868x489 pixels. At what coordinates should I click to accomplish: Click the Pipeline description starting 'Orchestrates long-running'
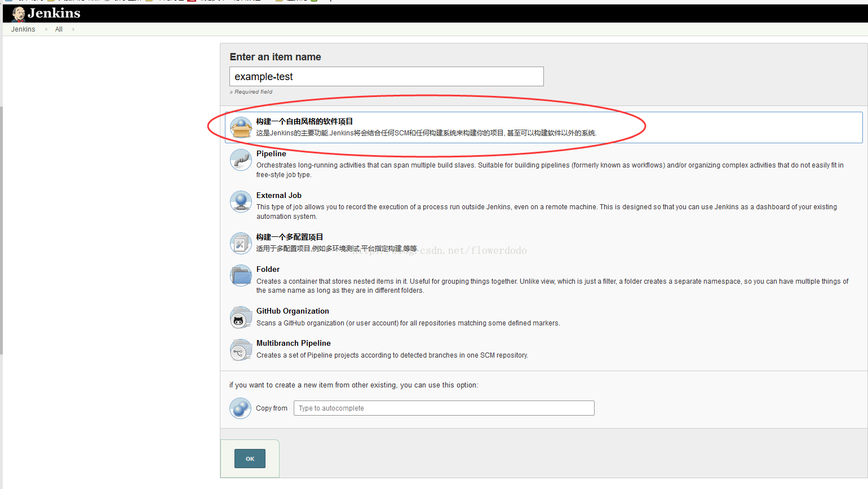coord(550,170)
